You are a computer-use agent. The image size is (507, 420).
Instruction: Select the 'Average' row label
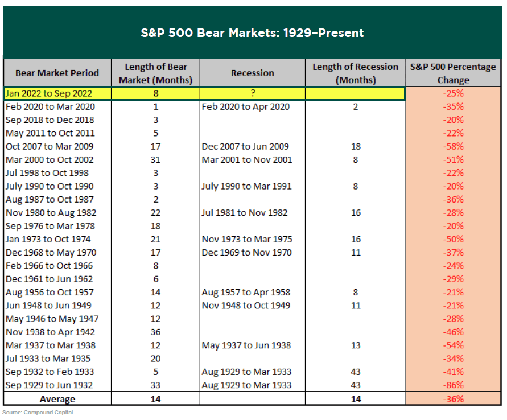tap(56, 399)
